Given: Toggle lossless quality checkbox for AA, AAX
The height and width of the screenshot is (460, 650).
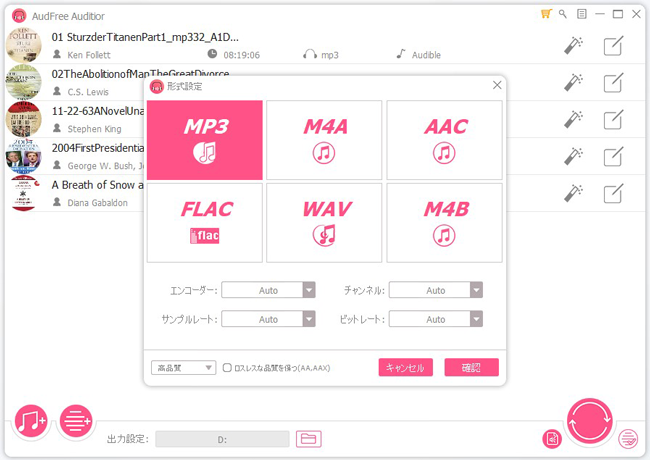Looking at the screenshot, I should (227, 368).
